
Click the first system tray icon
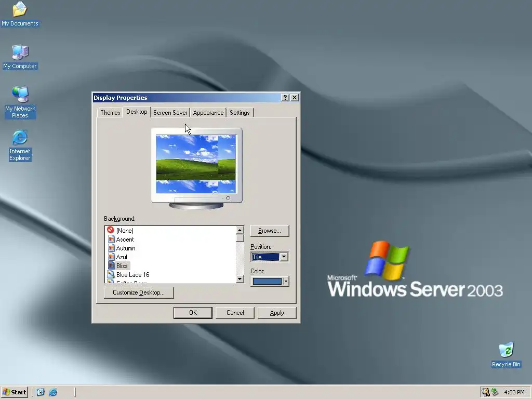(x=486, y=392)
